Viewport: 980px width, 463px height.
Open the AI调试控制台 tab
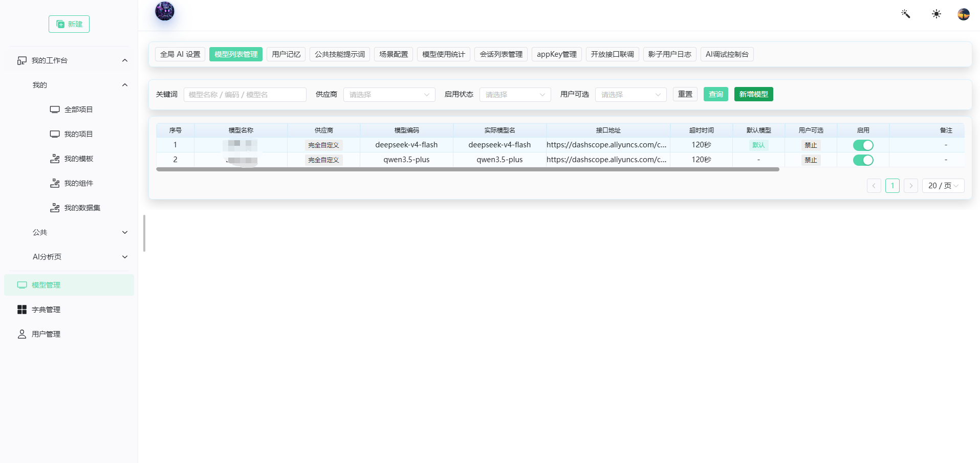point(727,54)
